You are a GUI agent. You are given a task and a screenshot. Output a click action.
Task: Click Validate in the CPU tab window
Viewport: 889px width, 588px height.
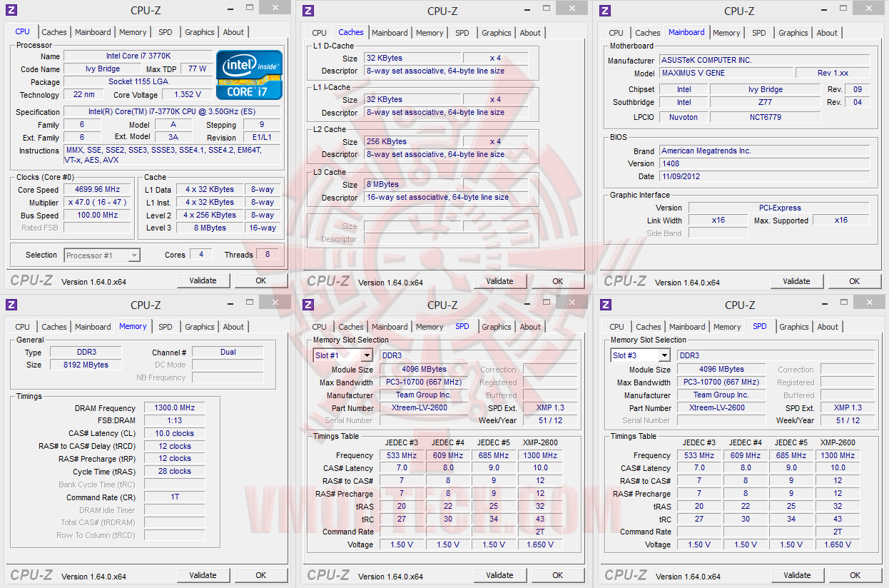(x=203, y=280)
